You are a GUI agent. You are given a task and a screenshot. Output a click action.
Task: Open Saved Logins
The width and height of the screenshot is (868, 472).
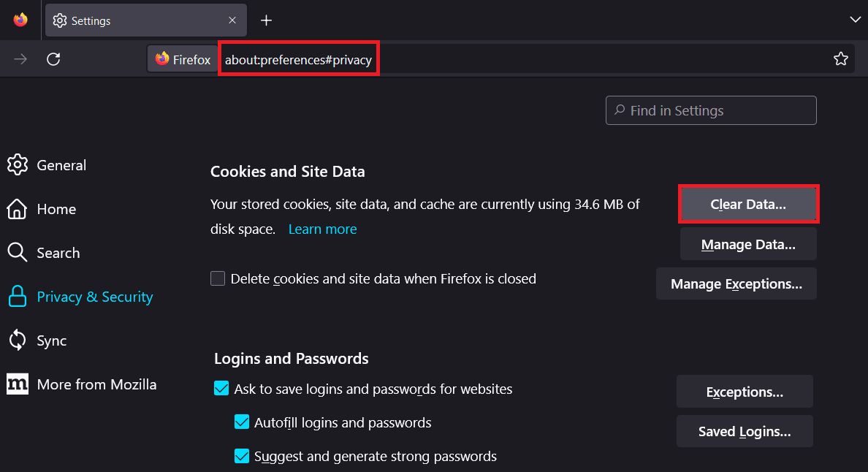[x=744, y=431]
